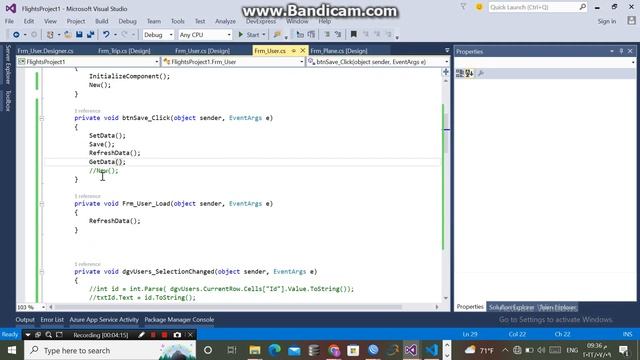
Task: Open the New Project toolbar icon
Action: pos(50,35)
